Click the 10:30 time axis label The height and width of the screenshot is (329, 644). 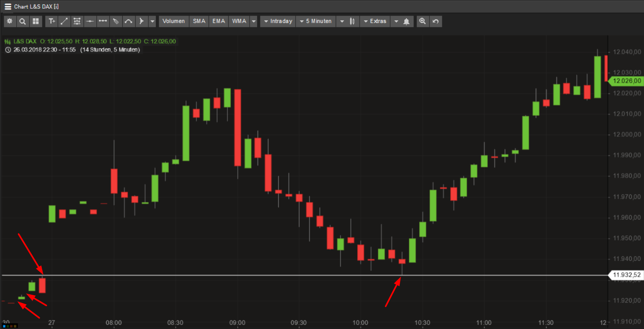point(422,322)
